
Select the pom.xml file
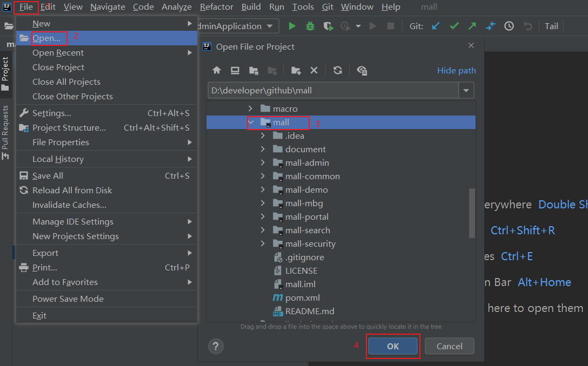pos(303,298)
